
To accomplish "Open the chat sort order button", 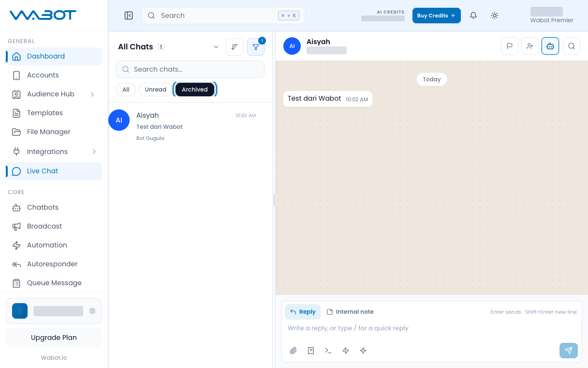I will point(235,47).
